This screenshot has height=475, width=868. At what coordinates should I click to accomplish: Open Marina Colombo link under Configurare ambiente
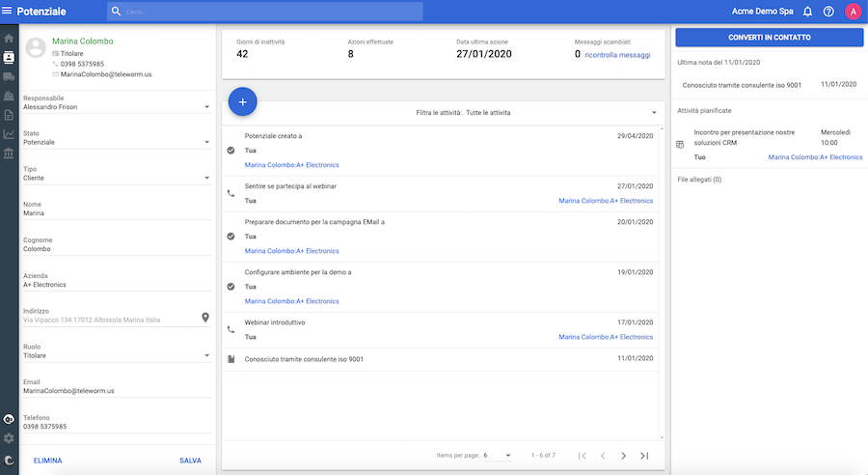pyautogui.click(x=291, y=301)
